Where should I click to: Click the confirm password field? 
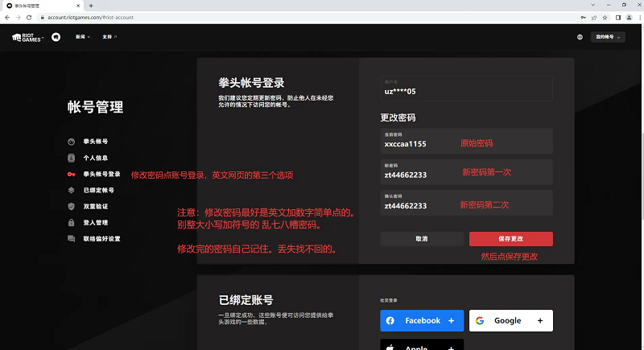[x=466, y=203]
